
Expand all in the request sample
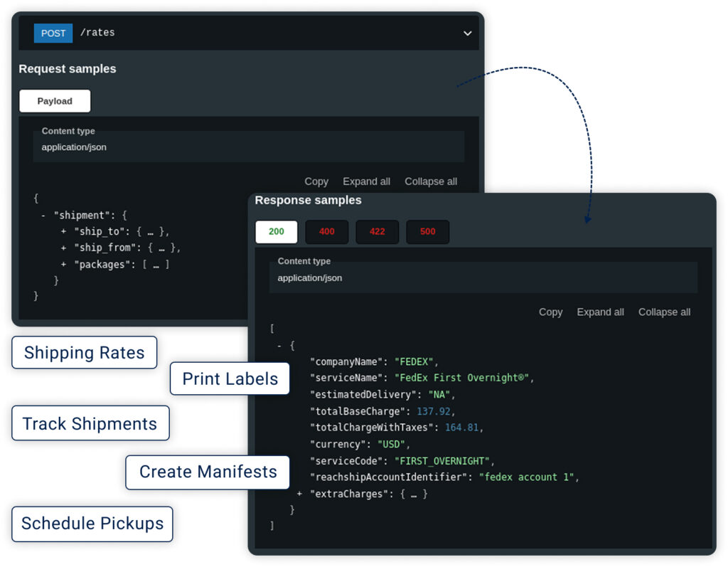(x=366, y=181)
